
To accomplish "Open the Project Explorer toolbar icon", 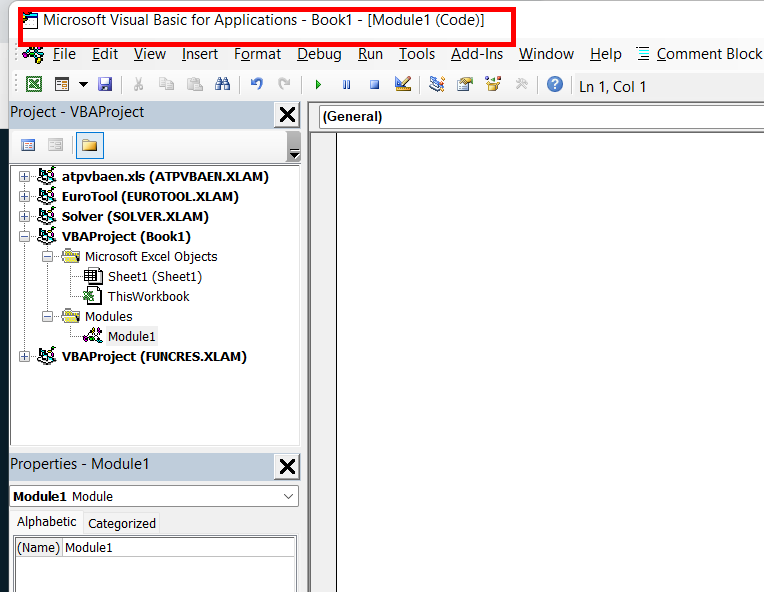I will tap(437, 85).
